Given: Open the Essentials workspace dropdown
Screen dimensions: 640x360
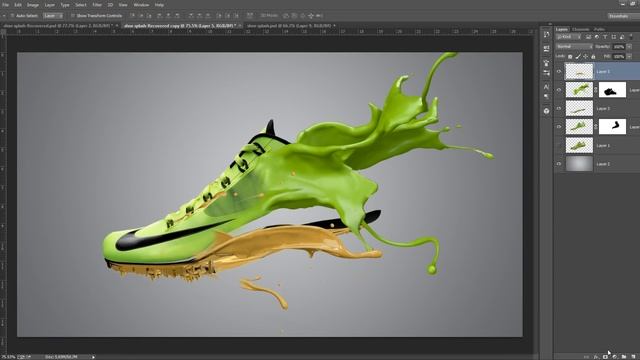Looking at the screenshot, I should point(623,16).
